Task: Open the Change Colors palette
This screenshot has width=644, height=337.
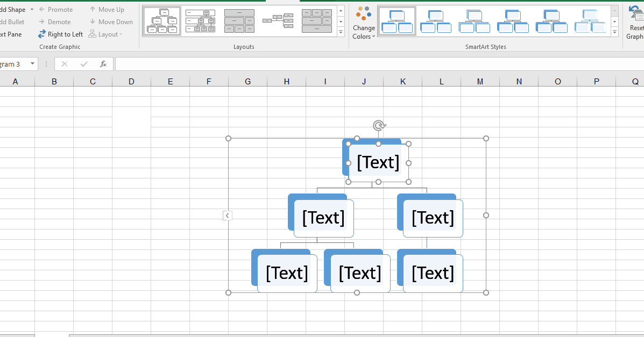Action: (x=364, y=24)
